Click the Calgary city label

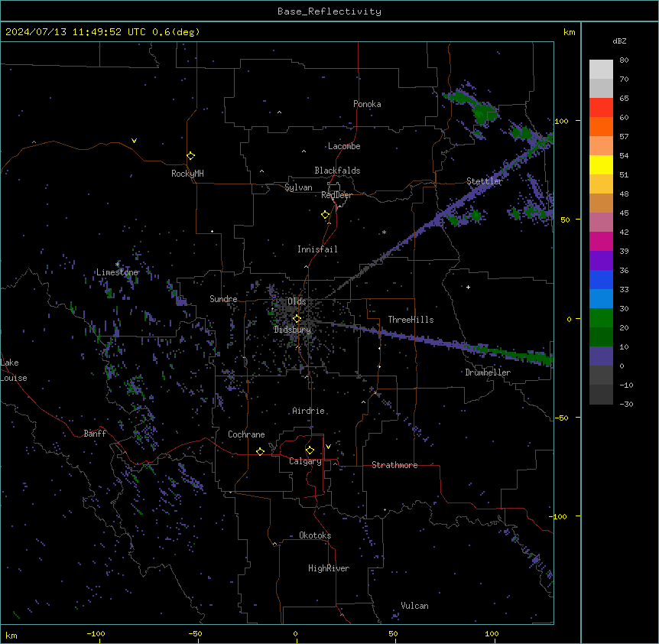pos(306,461)
